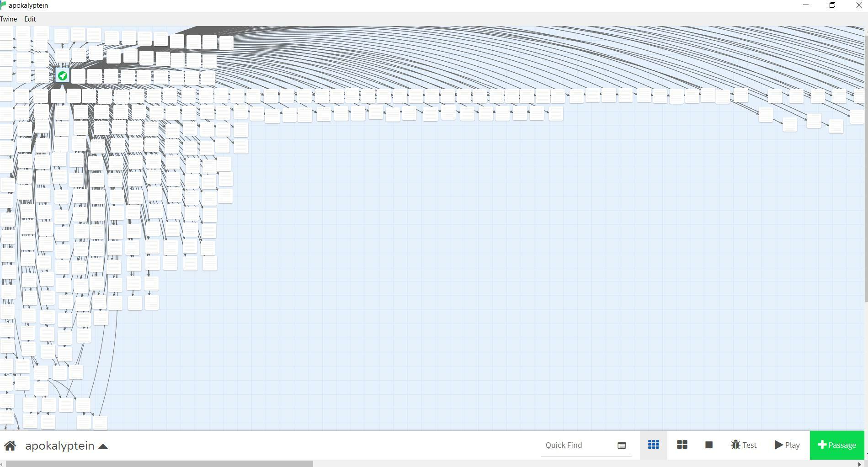This screenshot has height=467, width=868.
Task: Minimize the Twine window
Action: tap(806, 5)
